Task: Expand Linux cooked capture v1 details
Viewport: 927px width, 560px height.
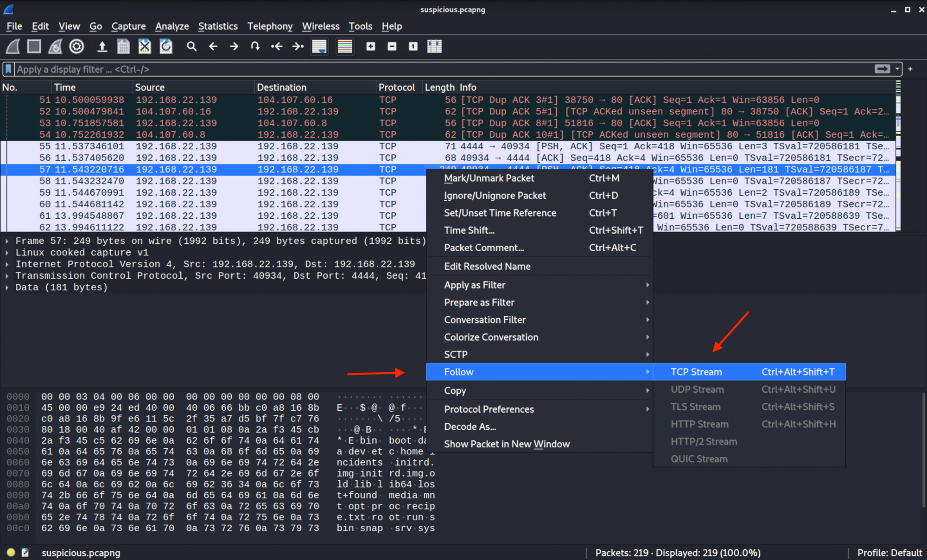Action: [7, 253]
